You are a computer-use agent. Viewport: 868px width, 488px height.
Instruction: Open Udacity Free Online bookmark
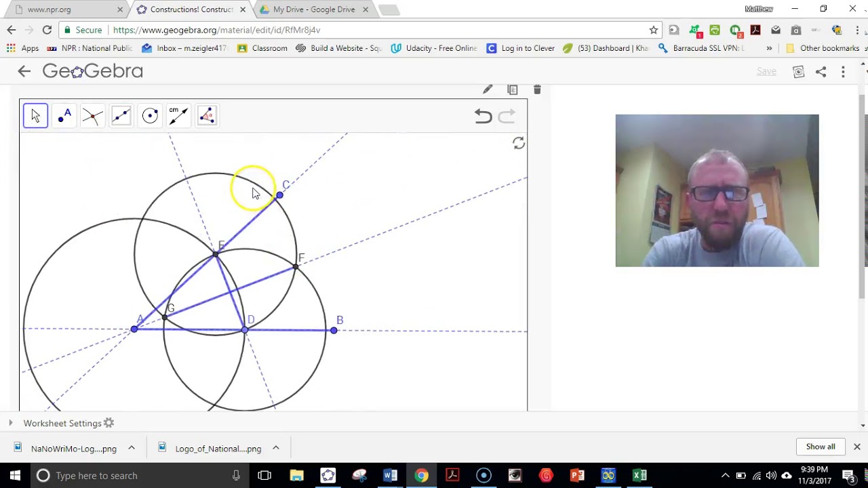[x=434, y=48]
